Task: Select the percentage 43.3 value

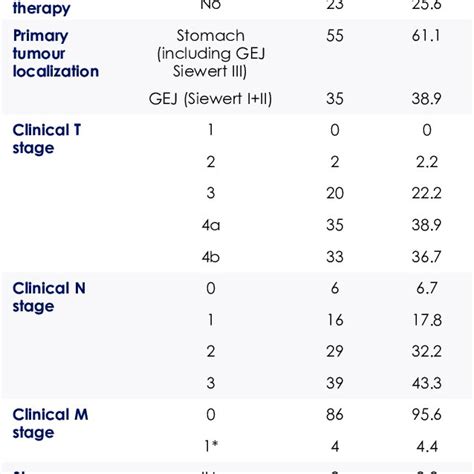Action: (x=426, y=383)
